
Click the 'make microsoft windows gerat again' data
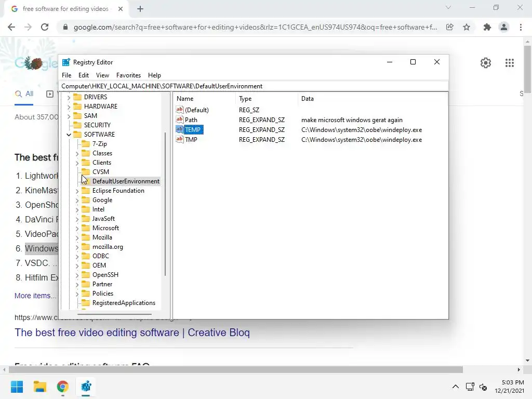pos(352,120)
